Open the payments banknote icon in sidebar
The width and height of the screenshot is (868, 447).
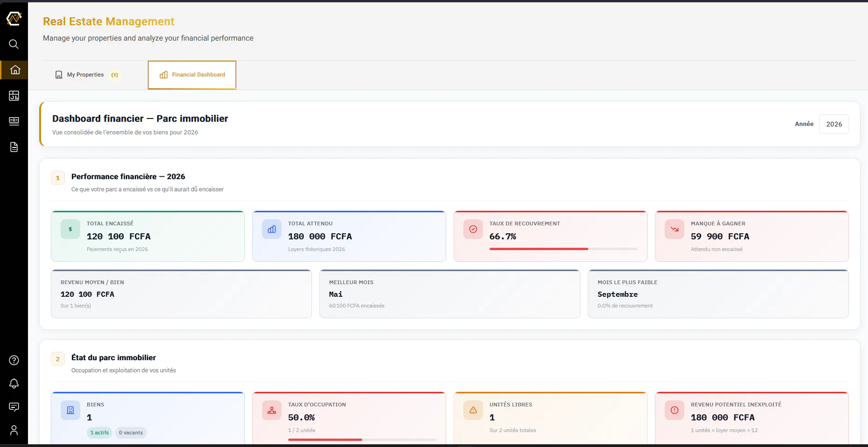14,121
